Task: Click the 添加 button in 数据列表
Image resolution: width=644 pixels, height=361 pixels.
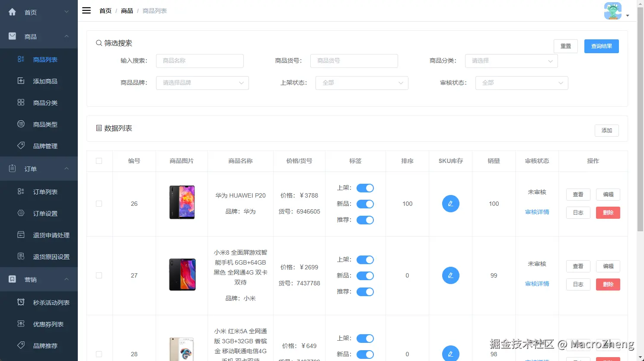Action: [x=606, y=131]
